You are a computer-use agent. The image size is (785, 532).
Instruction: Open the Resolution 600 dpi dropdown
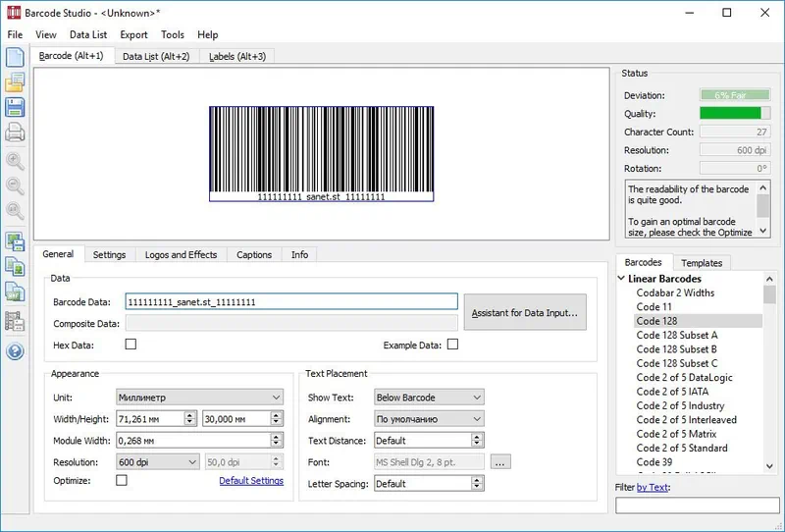click(x=157, y=461)
